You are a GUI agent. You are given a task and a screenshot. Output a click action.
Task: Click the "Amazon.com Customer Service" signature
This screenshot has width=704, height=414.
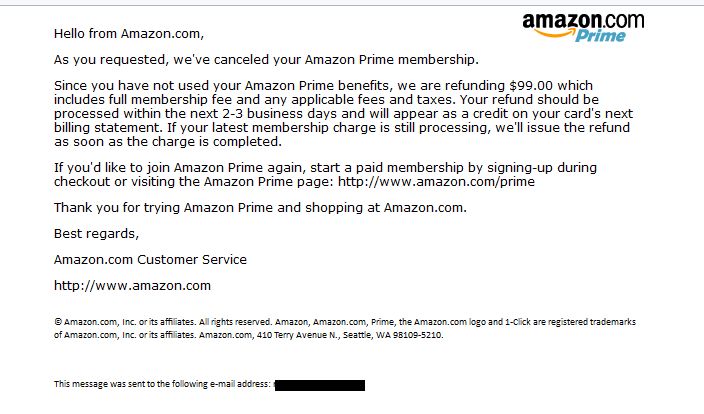tap(150, 260)
